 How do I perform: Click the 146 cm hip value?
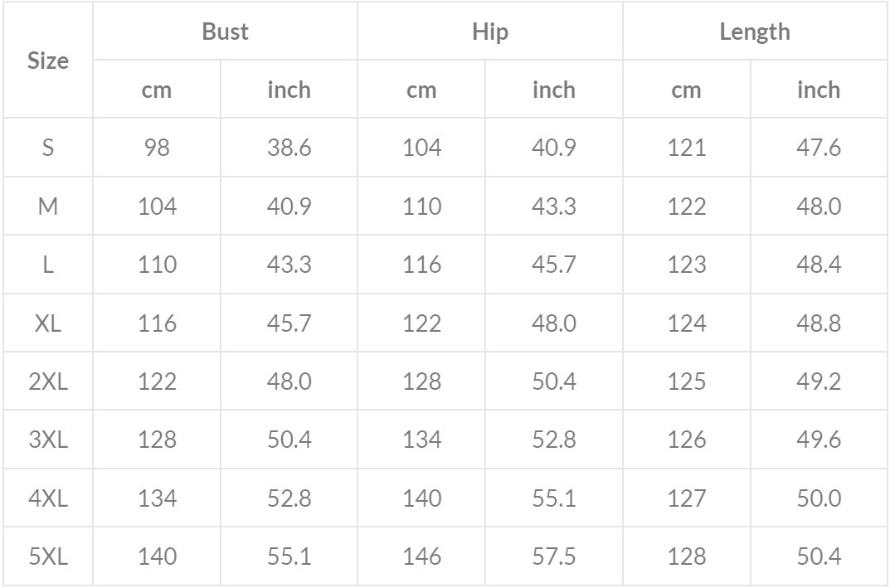click(x=421, y=556)
